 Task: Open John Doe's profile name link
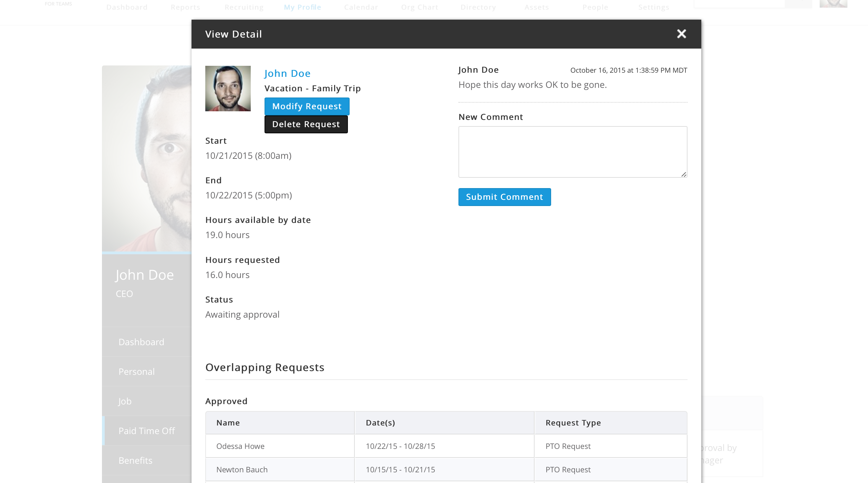pyautogui.click(x=287, y=73)
